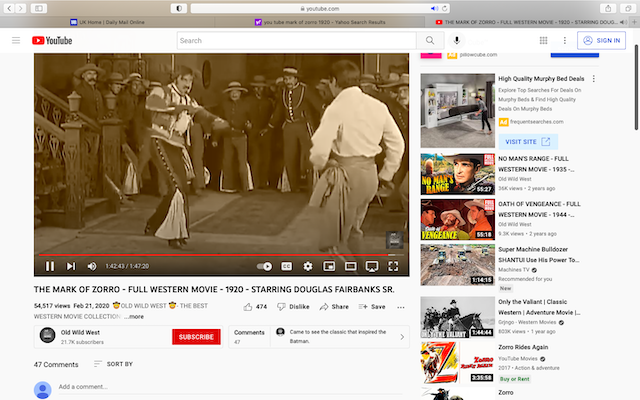The height and width of the screenshot is (400, 640).
Task: Go back in Safari browser
Action: click(9, 8)
